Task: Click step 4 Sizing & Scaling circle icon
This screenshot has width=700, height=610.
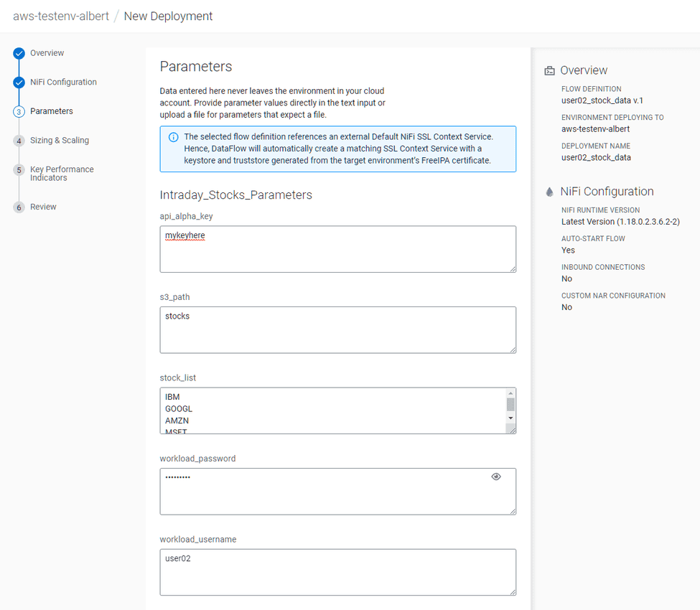Action: [19, 141]
